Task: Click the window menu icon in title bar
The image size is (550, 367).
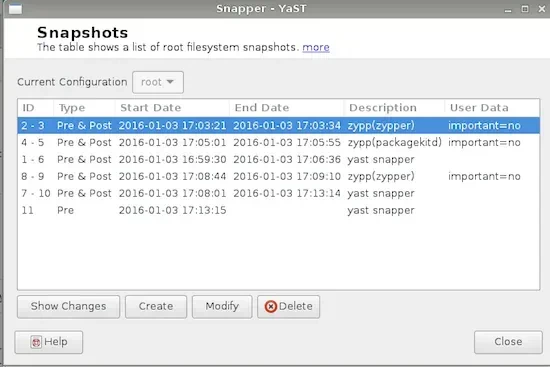Action: pos(15,9)
